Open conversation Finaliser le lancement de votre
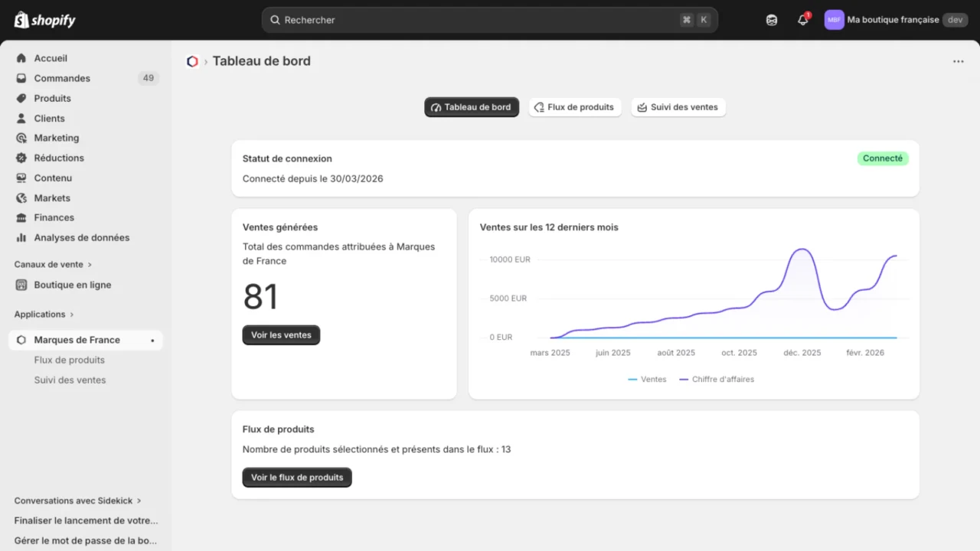Image resolution: width=980 pixels, height=551 pixels. pos(87,520)
